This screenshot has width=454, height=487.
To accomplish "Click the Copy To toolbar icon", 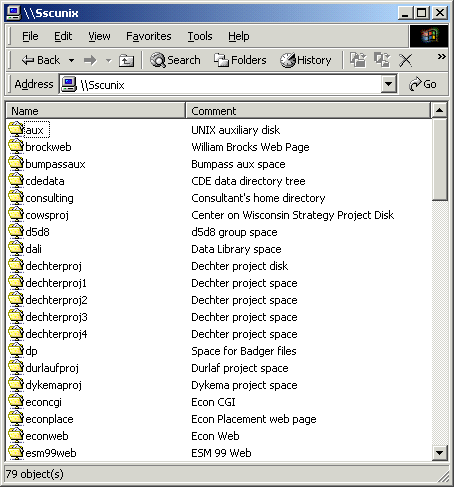I will (382, 60).
